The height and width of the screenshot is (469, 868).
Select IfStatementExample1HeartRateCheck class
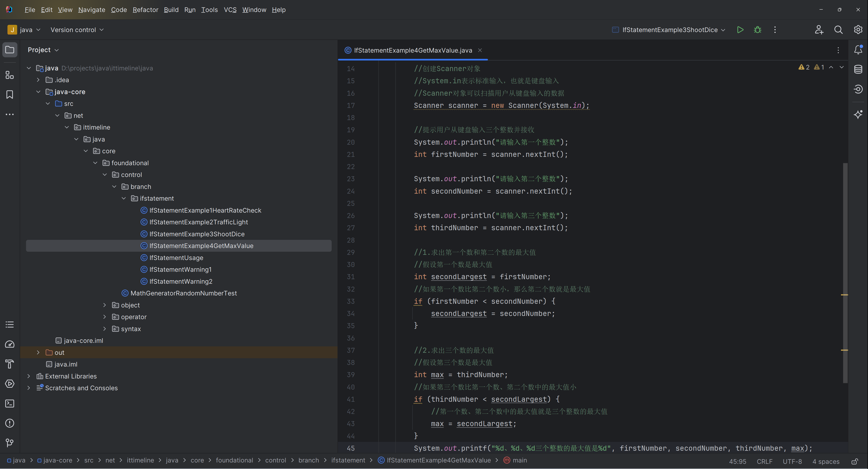[205, 210]
